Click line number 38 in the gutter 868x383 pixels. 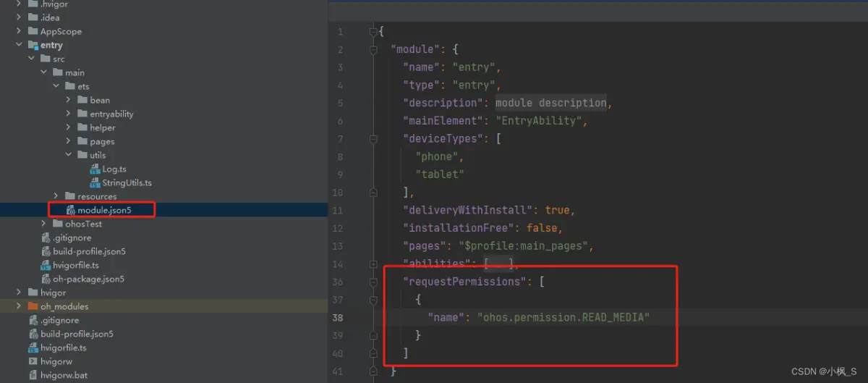[338, 317]
